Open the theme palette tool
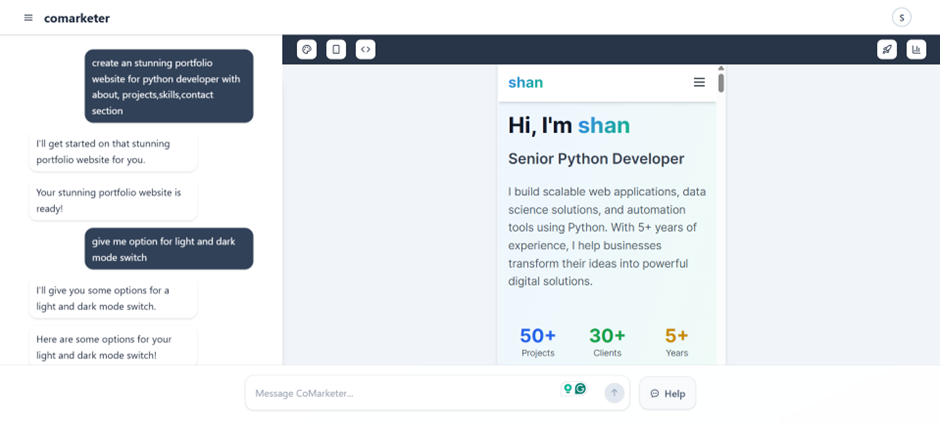This screenshot has height=425, width=940. tap(307, 49)
